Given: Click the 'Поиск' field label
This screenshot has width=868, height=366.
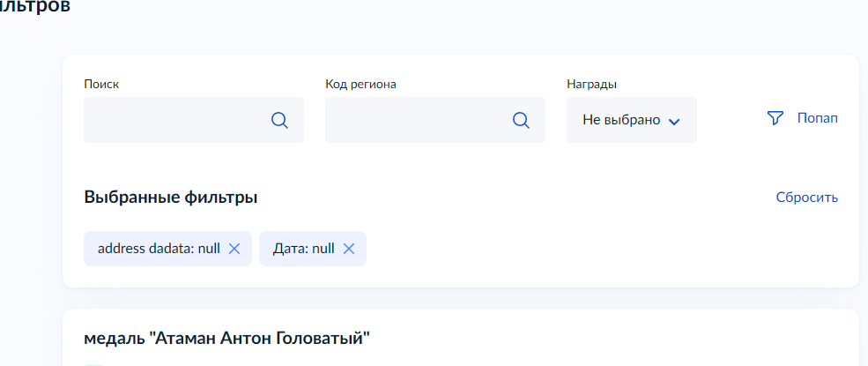Looking at the screenshot, I should tap(101, 85).
